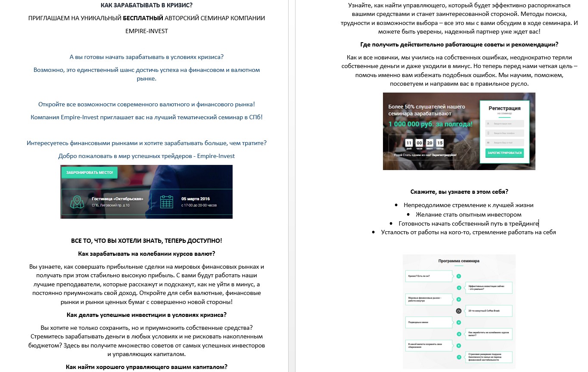Click 'А вы готовы начать зарабатывать в условиях кризиса?'
This screenshot has height=372, width=588.
[x=146, y=57]
